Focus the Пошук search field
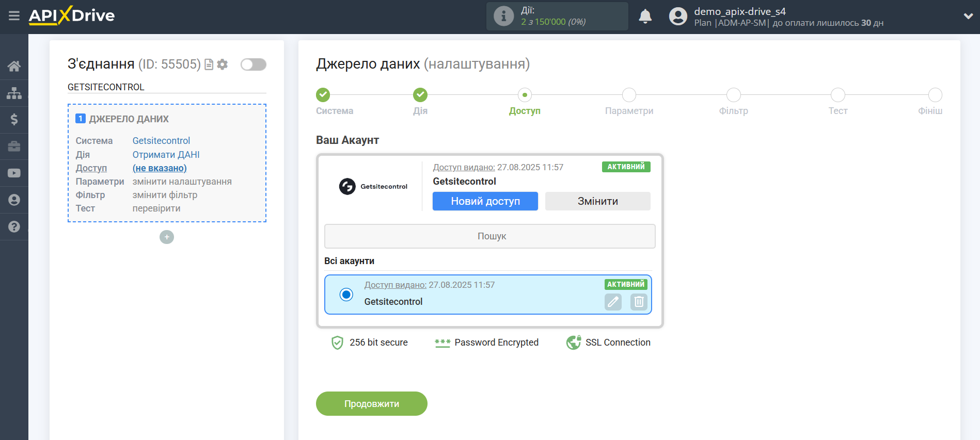Screen dimensions: 980x440 coord(489,236)
